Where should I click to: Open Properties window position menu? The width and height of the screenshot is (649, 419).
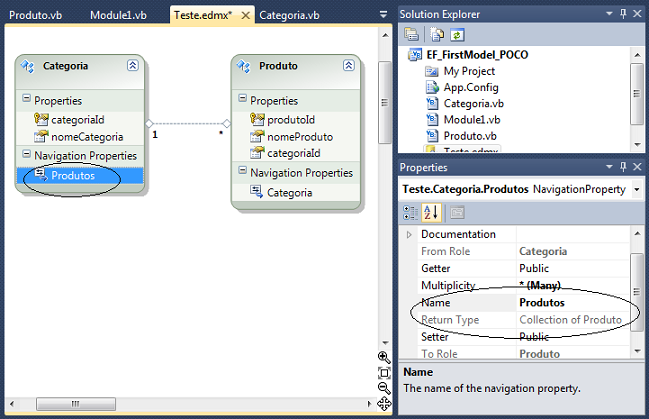pyautogui.click(x=609, y=167)
